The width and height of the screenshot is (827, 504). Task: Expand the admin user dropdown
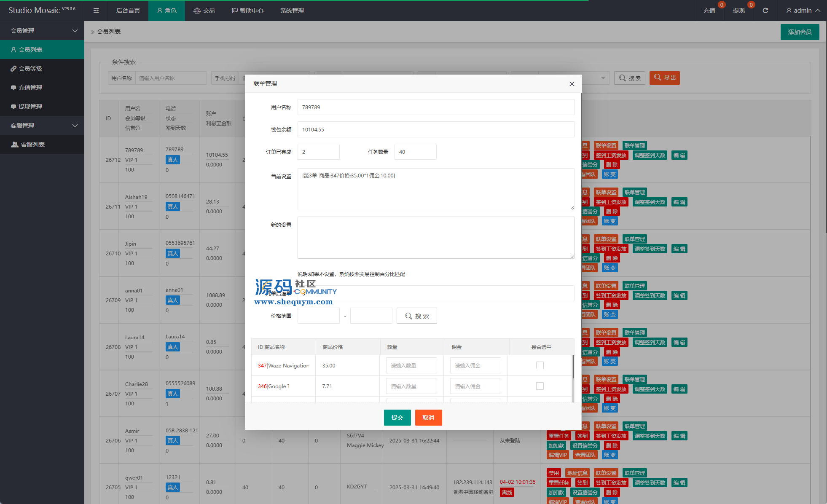pos(803,11)
